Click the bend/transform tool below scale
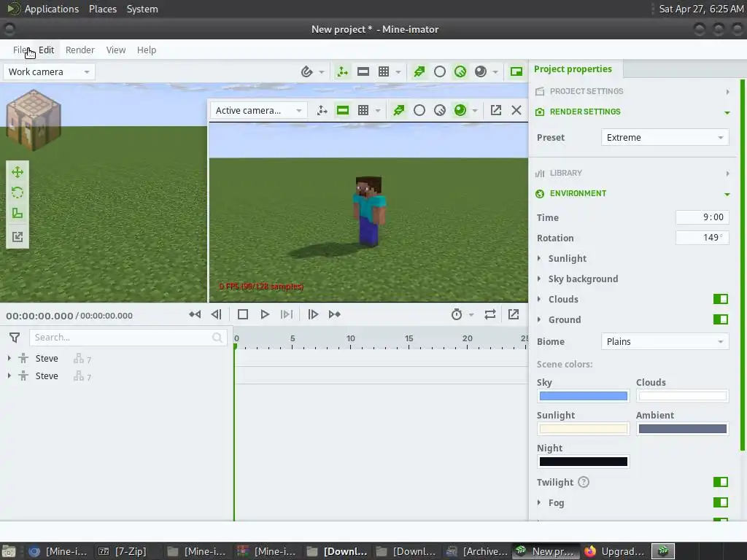This screenshot has height=560, width=747. (x=18, y=237)
